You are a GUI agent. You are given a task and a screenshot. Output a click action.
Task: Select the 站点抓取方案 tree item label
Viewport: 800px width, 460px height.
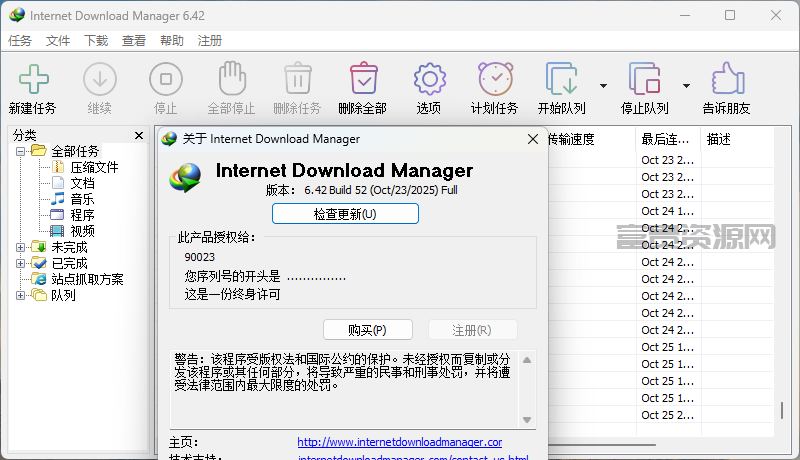pyautogui.click(x=87, y=279)
